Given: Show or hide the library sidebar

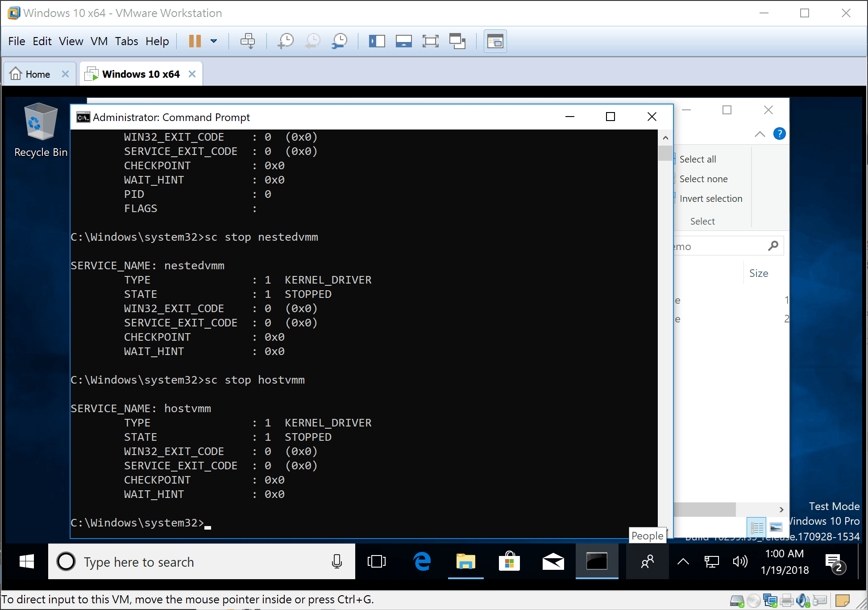Looking at the screenshot, I should (377, 42).
